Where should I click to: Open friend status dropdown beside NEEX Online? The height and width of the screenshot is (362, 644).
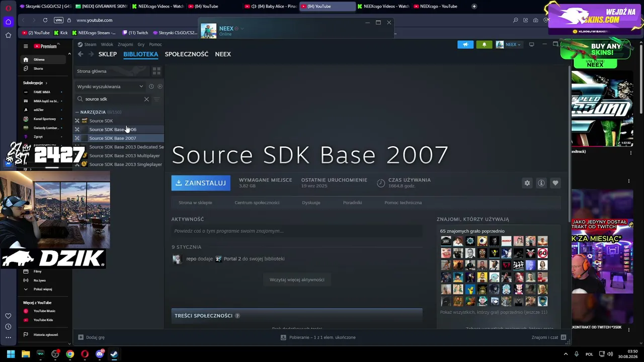tap(243, 29)
